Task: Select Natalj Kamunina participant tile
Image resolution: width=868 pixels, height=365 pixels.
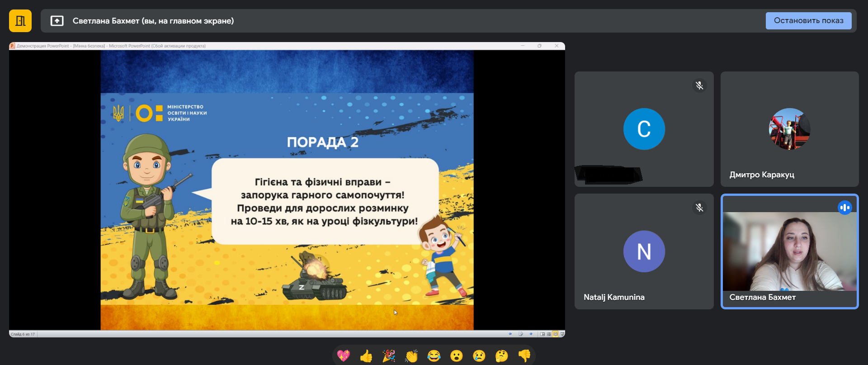Action: (644, 251)
